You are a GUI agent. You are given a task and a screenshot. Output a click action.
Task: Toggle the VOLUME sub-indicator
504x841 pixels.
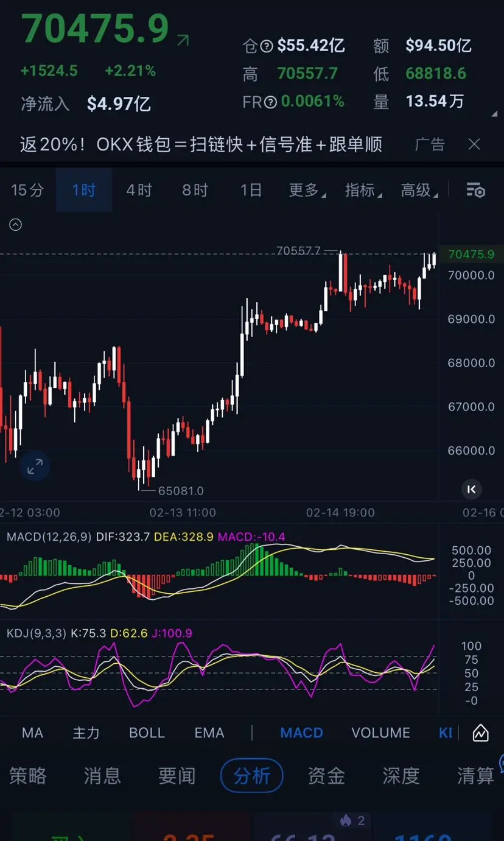tap(381, 733)
